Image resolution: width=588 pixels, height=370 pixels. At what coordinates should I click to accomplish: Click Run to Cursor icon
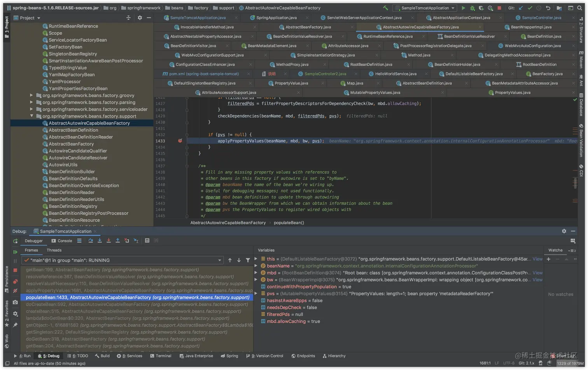click(136, 241)
